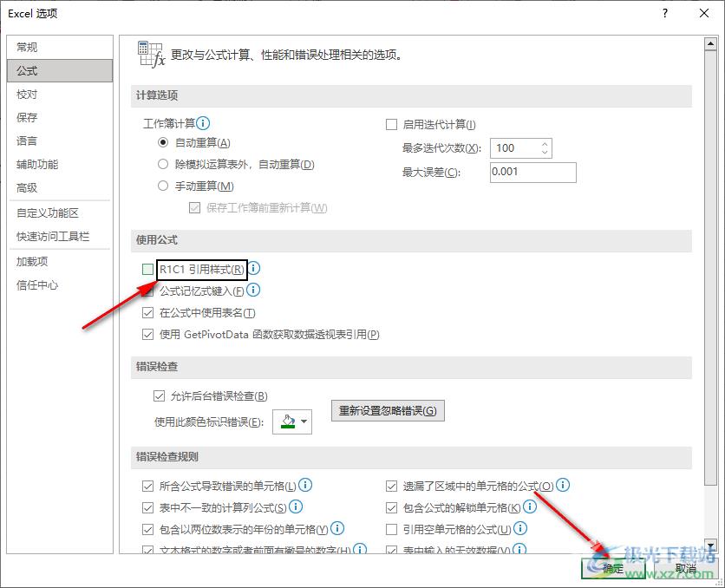
Task: Open 加载项 category
Action: tap(60, 262)
